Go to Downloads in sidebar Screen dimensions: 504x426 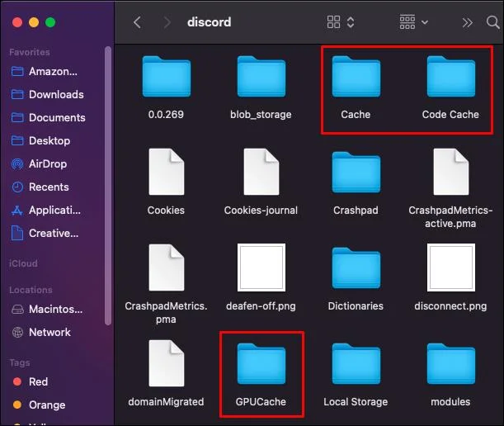(x=48, y=95)
